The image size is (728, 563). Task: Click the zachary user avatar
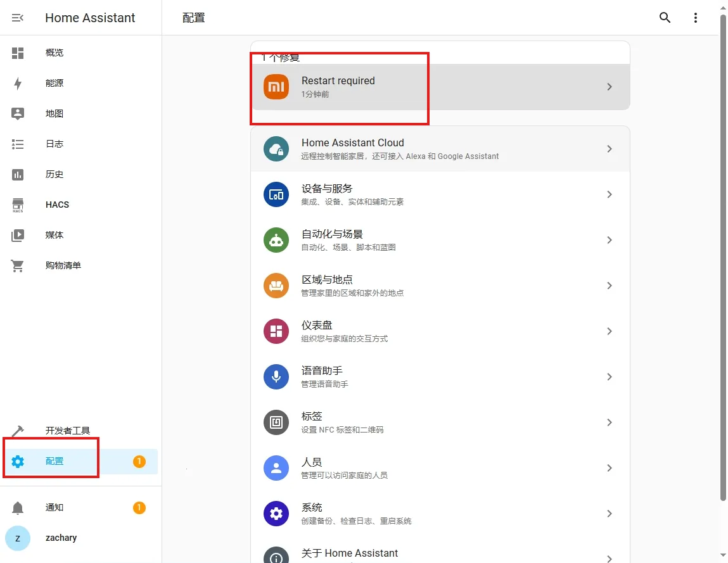pos(18,538)
